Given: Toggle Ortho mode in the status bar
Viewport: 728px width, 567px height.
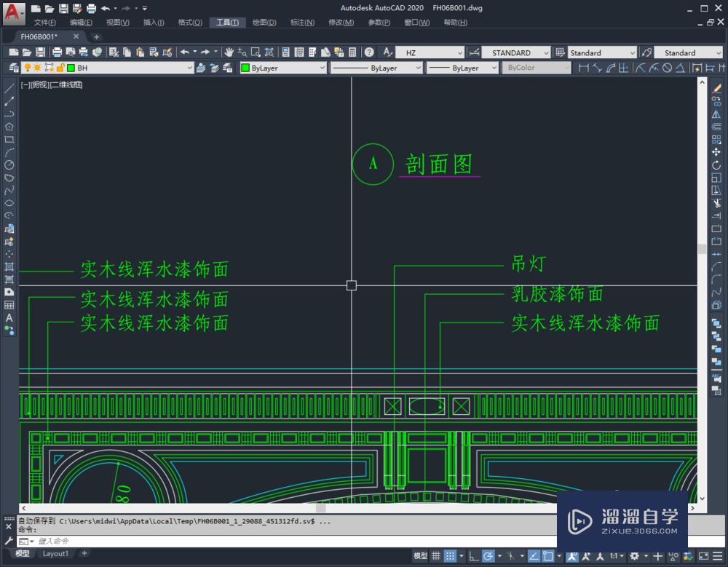Looking at the screenshot, I should click(x=472, y=555).
